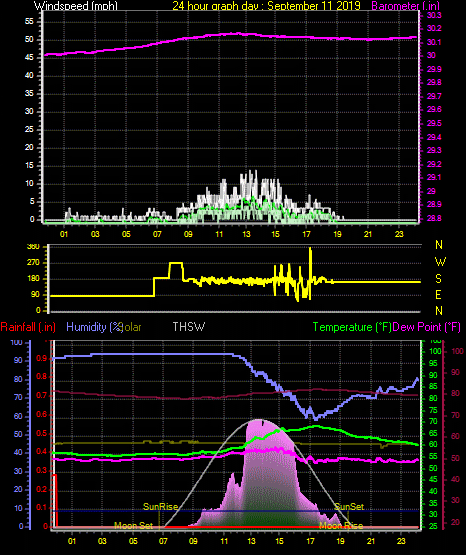Click the Temperature (°F) legend label
This screenshot has width=466, height=555.
(x=352, y=327)
